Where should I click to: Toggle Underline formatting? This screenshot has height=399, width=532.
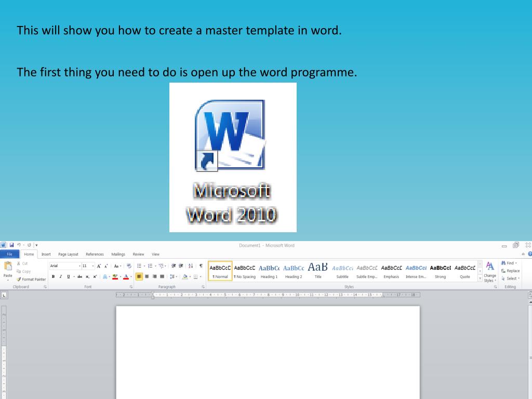[69, 276]
